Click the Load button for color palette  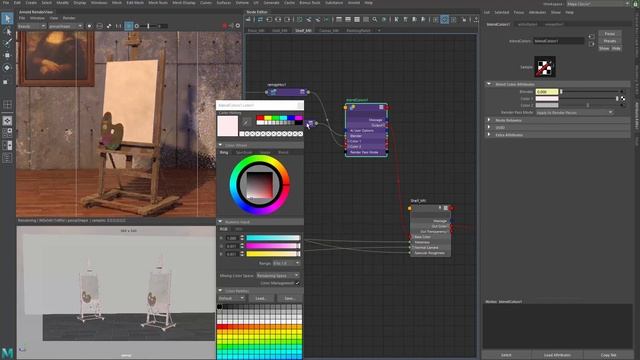tap(261, 298)
